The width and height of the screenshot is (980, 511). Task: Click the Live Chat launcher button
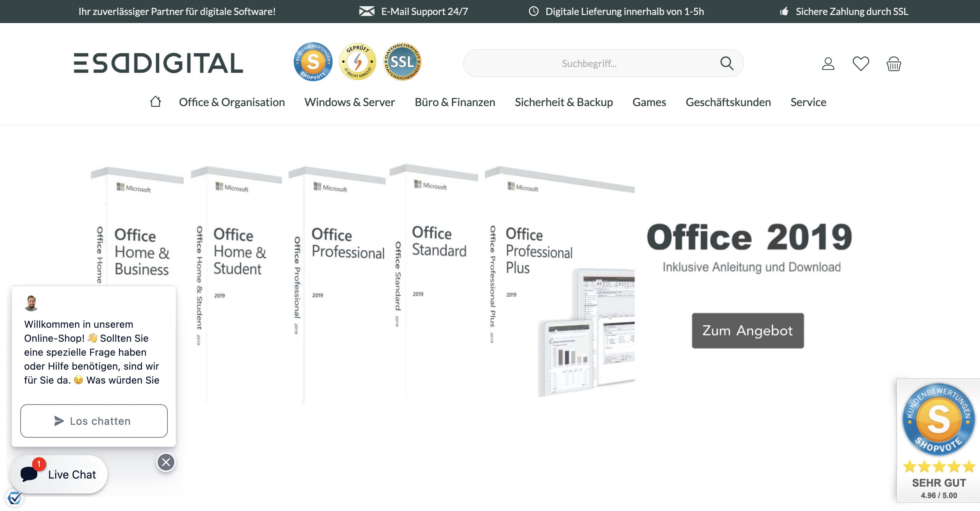(x=59, y=474)
